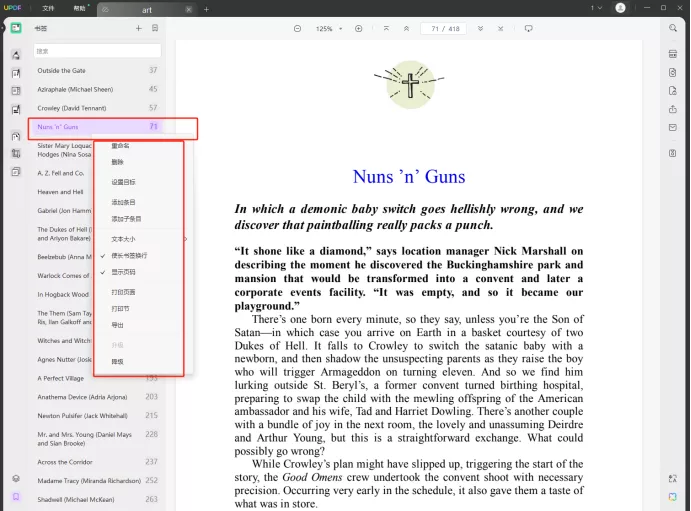
Task: Open the batch/page tools icon in left sidebar
Action: click(x=16, y=172)
